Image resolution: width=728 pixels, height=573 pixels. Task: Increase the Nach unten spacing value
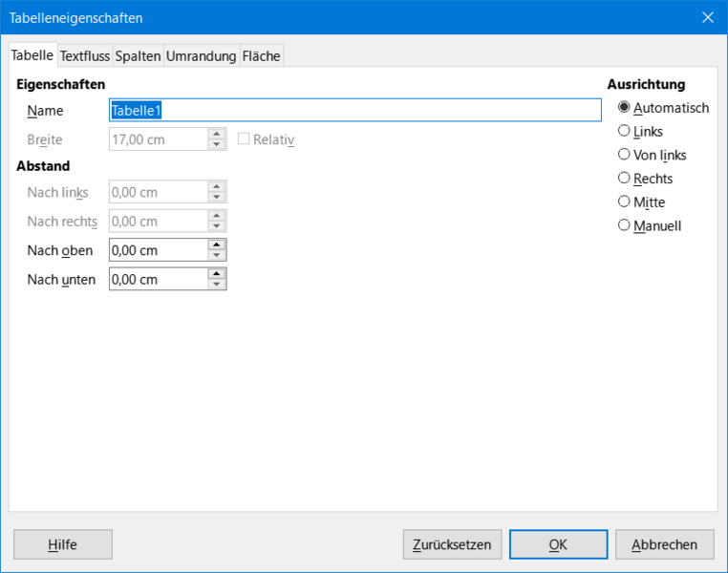point(216,274)
